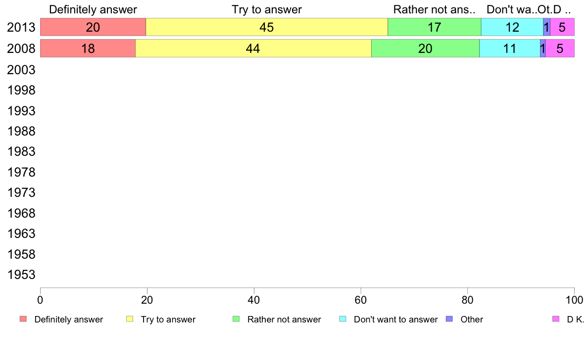588x364 pixels.
Task: Select the 2013 red segment showing 20
Action: [93, 27]
